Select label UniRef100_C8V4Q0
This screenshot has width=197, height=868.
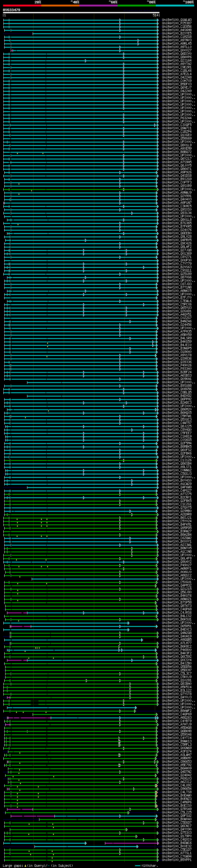click(x=177, y=430)
